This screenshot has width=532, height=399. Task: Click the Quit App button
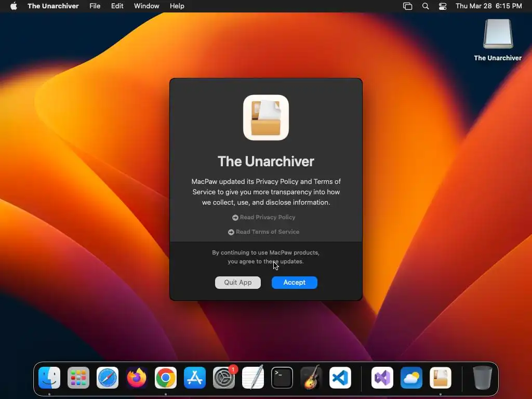click(x=238, y=282)
